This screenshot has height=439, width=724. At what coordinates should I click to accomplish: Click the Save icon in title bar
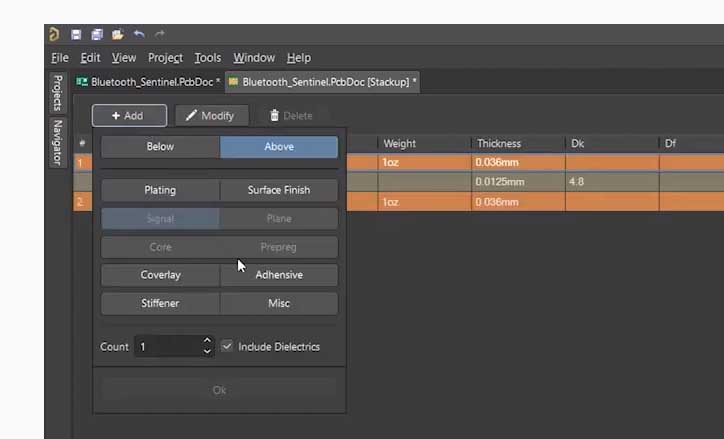76,35
